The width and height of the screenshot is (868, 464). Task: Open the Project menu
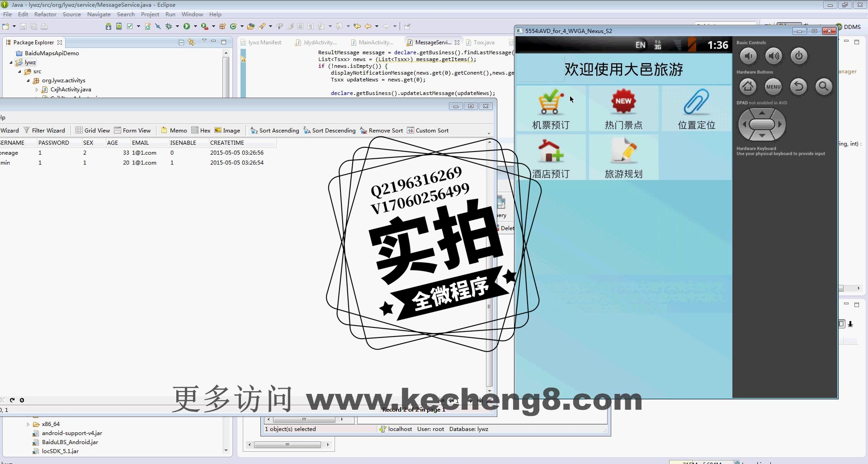point(150,14)
